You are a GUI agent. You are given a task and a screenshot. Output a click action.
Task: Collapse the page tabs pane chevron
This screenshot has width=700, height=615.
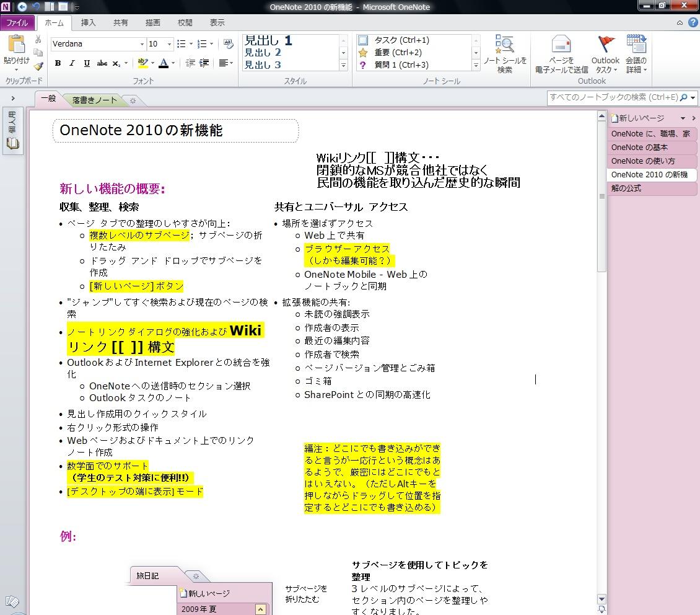[x=694, y=118]
